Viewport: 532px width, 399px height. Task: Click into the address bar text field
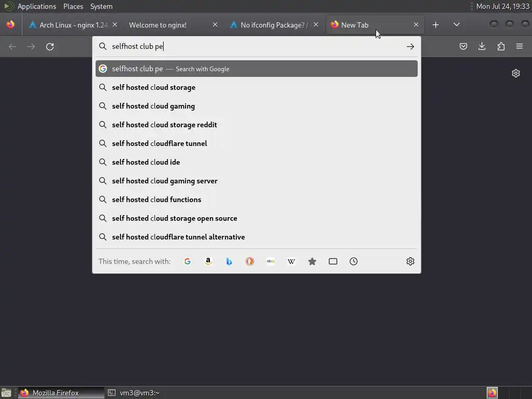256,46
